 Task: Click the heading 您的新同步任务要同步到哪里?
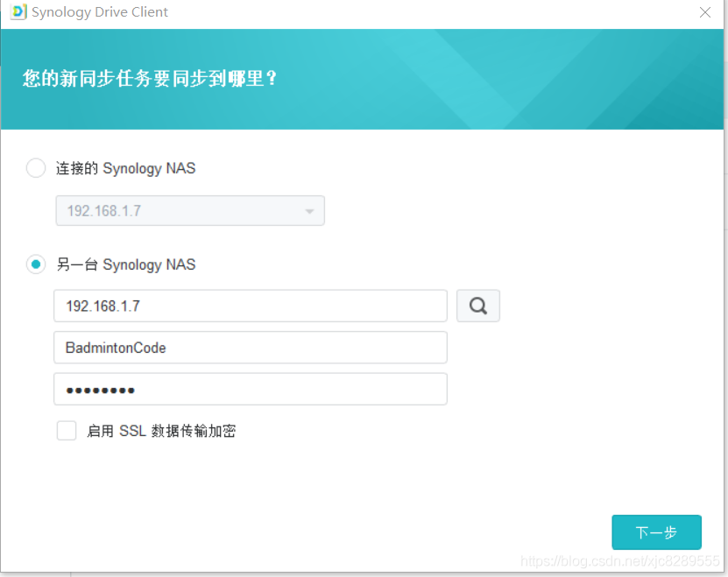click(x=150, y=79)
